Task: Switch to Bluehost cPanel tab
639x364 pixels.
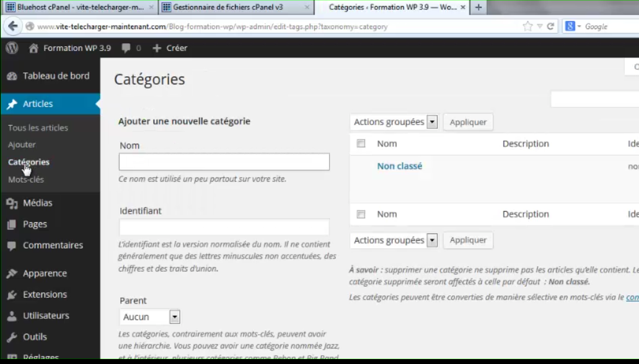Action: pyautogui.click(x=79, y=7)
